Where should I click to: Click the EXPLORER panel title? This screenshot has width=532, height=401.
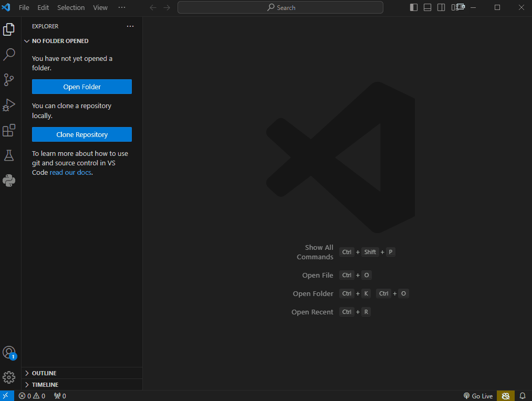click(x=45, y=26)
